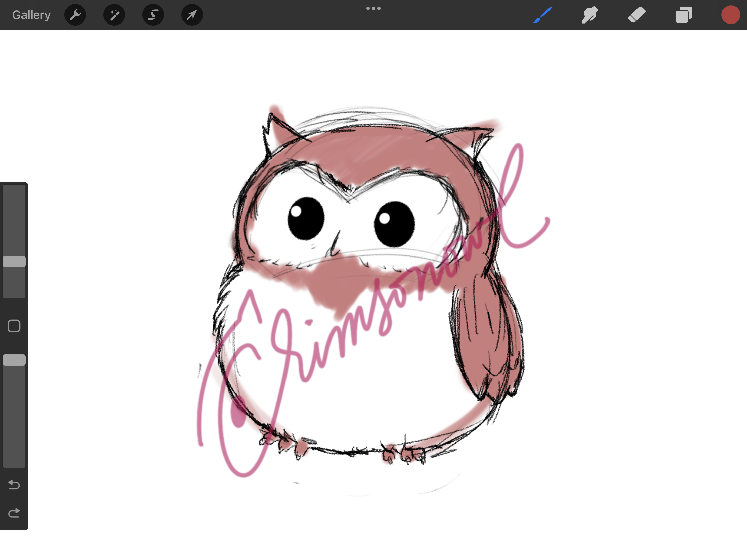Click the brush size slider handle
Image resolution: width=747 pixels, height=560 pixels.
coord(14,262)
